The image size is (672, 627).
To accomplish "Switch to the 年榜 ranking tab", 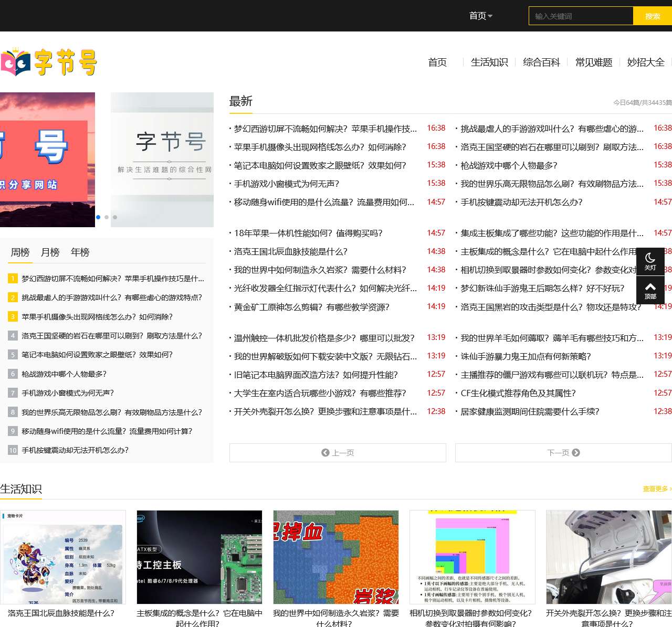I will coord(80,252).
